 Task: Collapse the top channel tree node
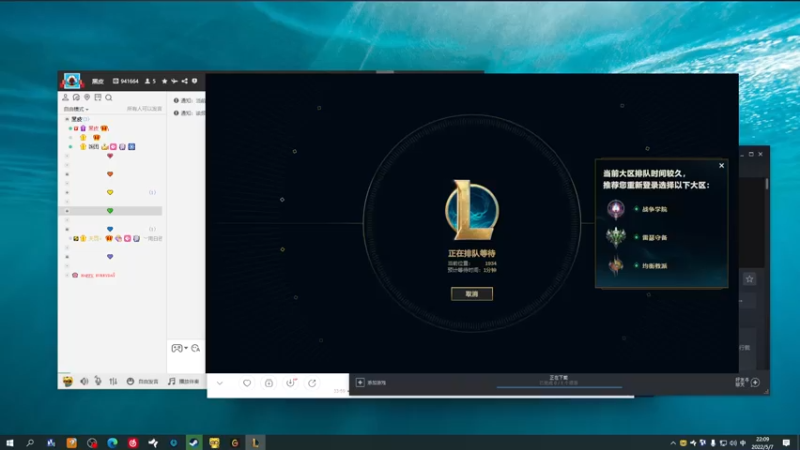pos(67,119)
